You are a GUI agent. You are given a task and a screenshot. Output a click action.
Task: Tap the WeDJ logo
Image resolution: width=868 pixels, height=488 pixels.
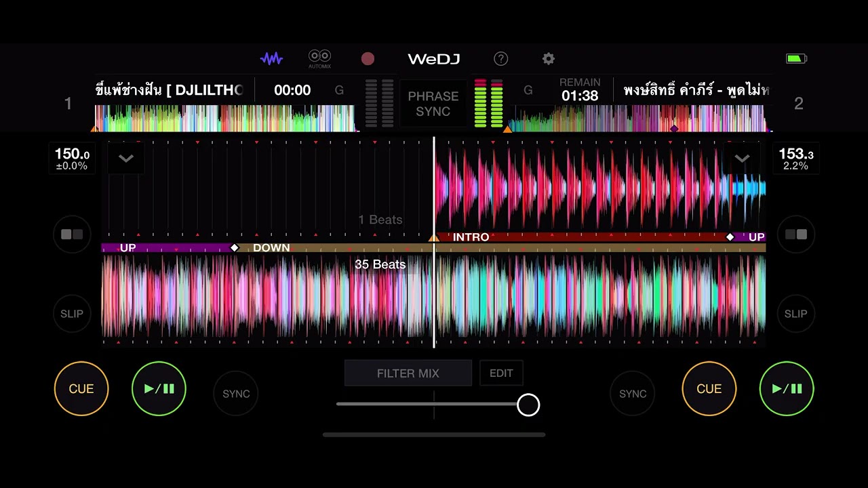point(434,59)
